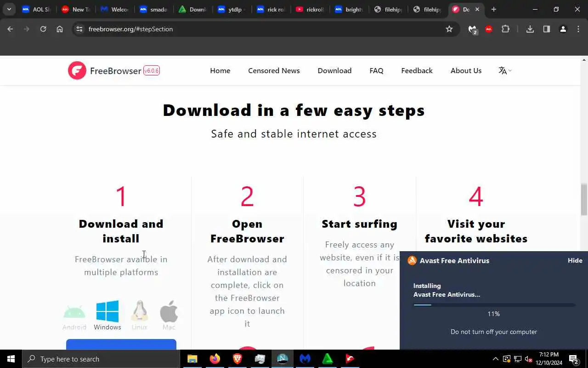This screenshot has height=368, width=588.
Task: Click the page vertical scrollbar thumb
Action: pyautogui.click(x=584, y=199)
